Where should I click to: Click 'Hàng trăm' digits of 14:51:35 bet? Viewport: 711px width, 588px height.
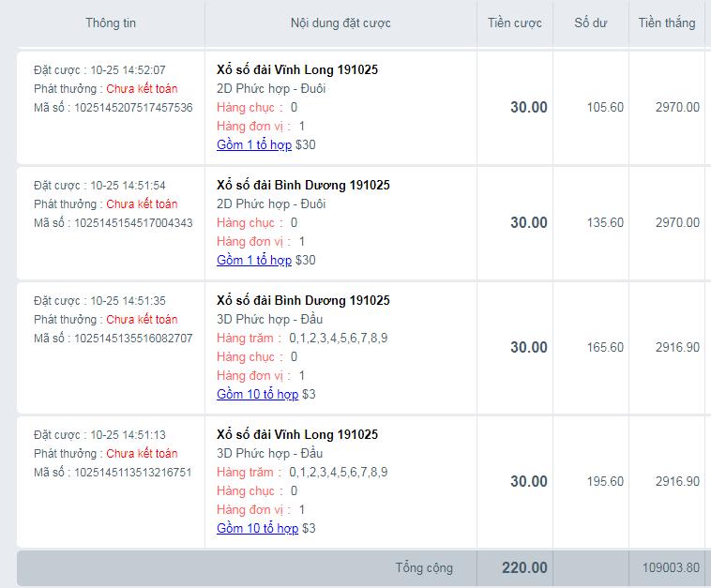(x=339, y=339)
